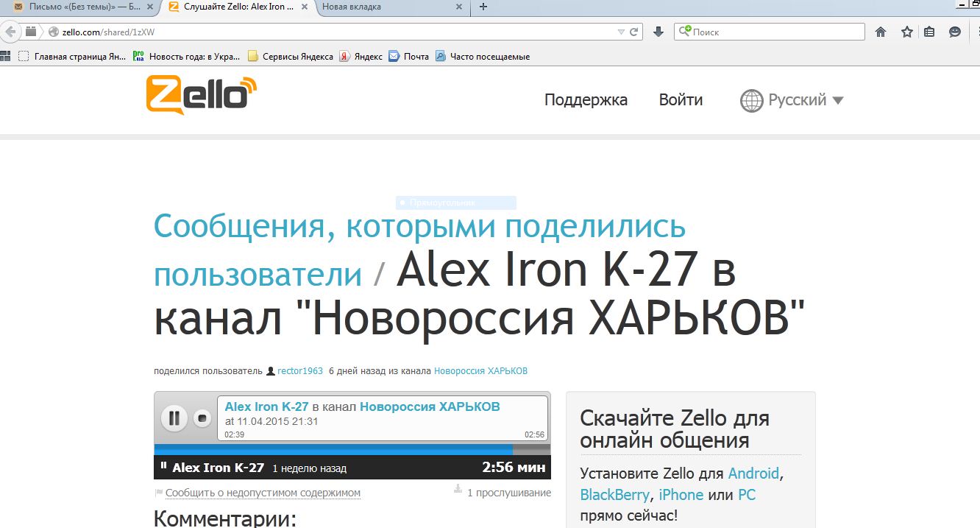Open a new browser tab with plus button

483,7
